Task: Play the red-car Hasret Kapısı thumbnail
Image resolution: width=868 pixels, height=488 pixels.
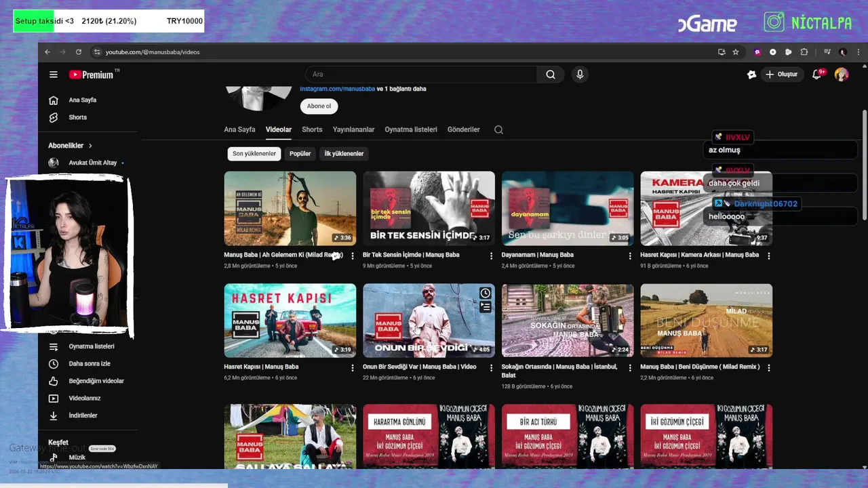Action: (290, 321)
